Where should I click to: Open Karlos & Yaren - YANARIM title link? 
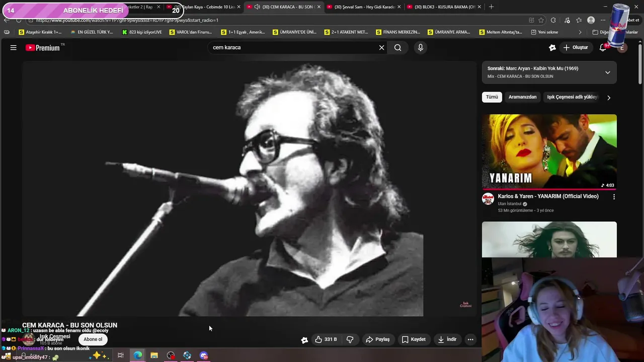(x=548, y=197)
